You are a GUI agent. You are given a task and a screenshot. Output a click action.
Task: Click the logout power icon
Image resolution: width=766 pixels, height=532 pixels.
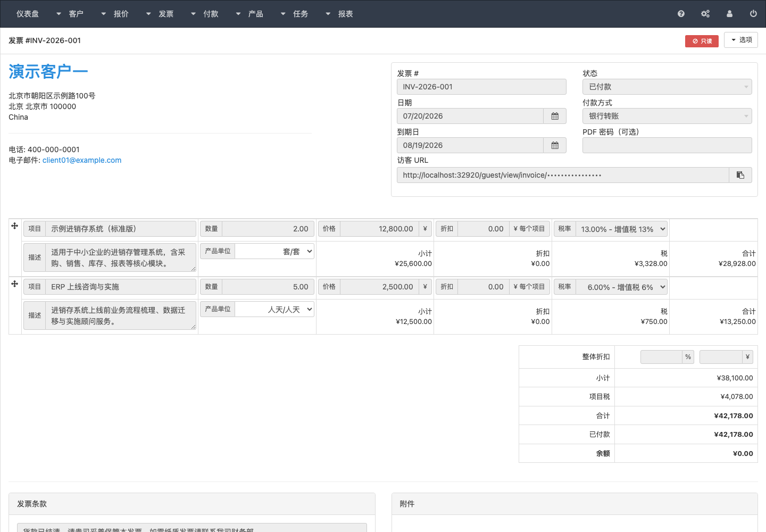(x=753, y=14)
